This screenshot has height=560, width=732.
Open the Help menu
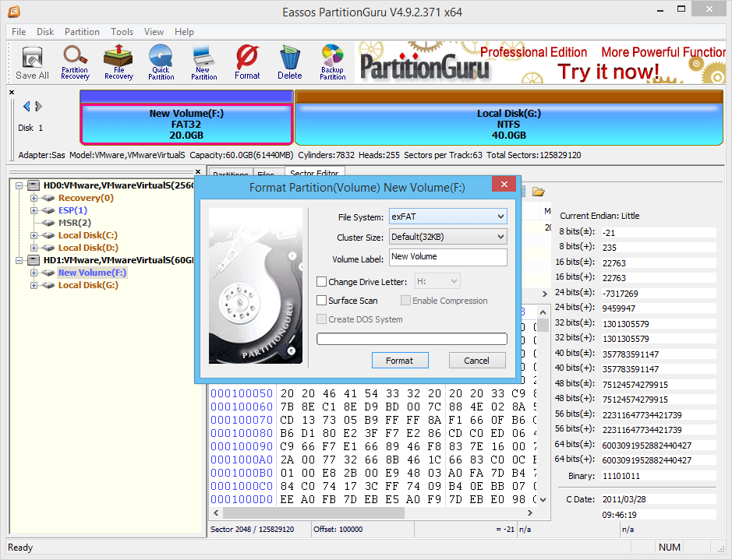tap(185, 32)
